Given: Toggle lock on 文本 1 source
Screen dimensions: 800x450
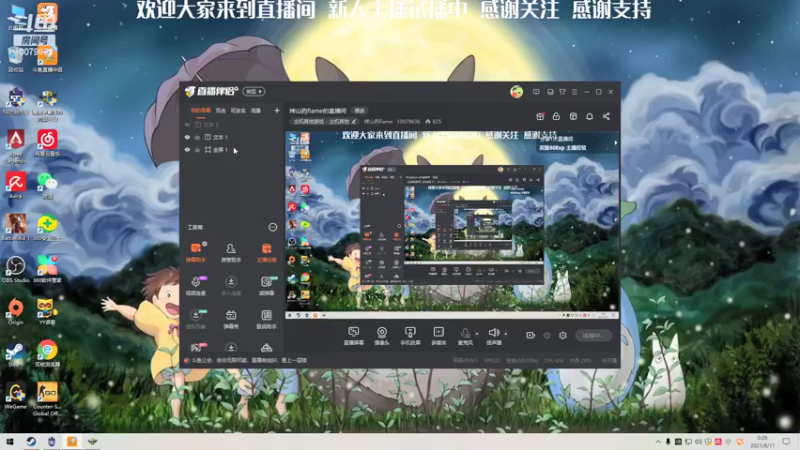Looking at the screenshot, I should (197, 137).
